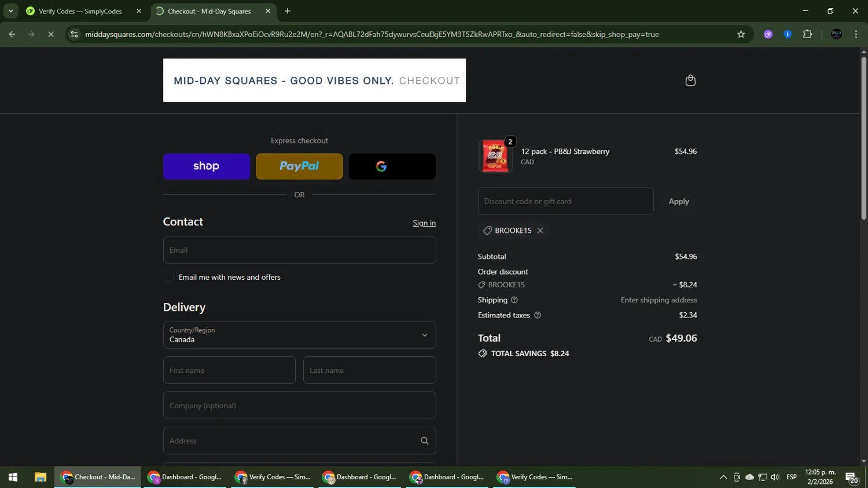Click the TOTAL SAVINGS $8.24 text
Screen dimensions: 868x488
pos(529,353)
